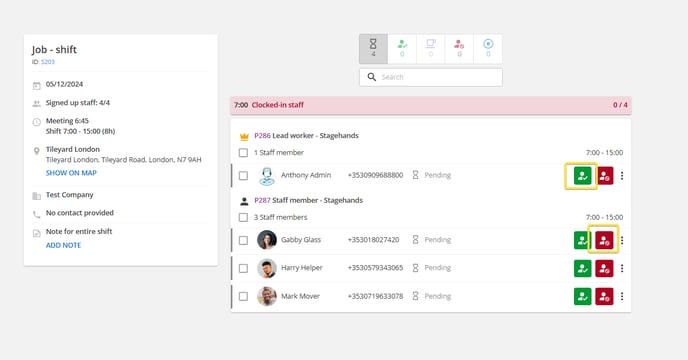Open more options for Mark Mover
688x360 pixels.
(x=622, y=296)
